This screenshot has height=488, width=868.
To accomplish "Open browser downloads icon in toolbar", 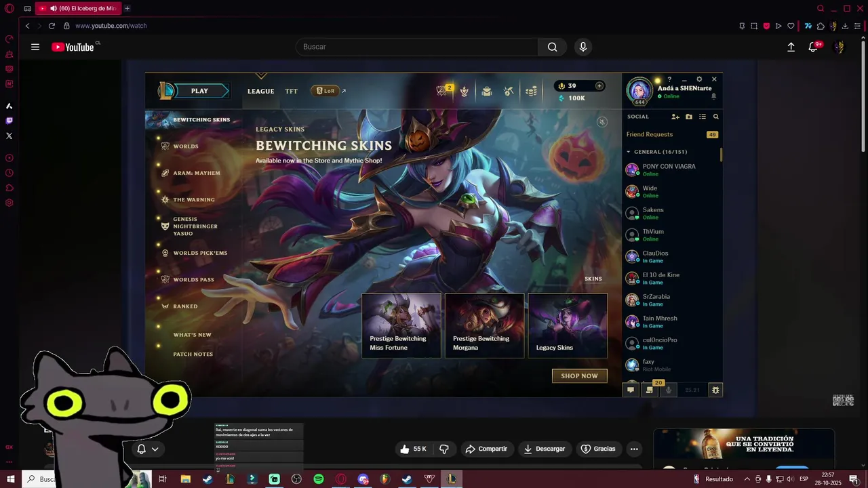I will pyautogui.click(x=845, y=26).
